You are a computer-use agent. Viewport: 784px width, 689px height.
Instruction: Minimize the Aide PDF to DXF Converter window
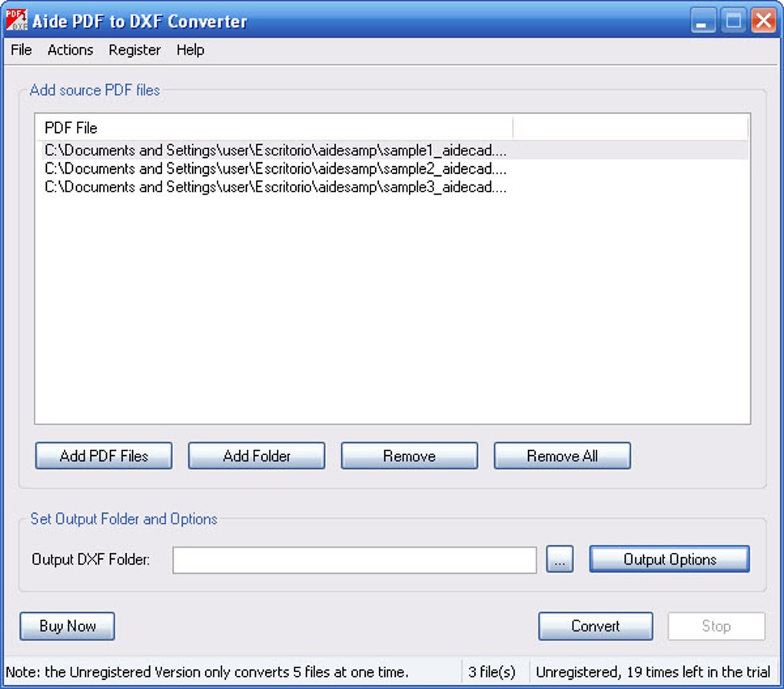[x=703, y=21]
